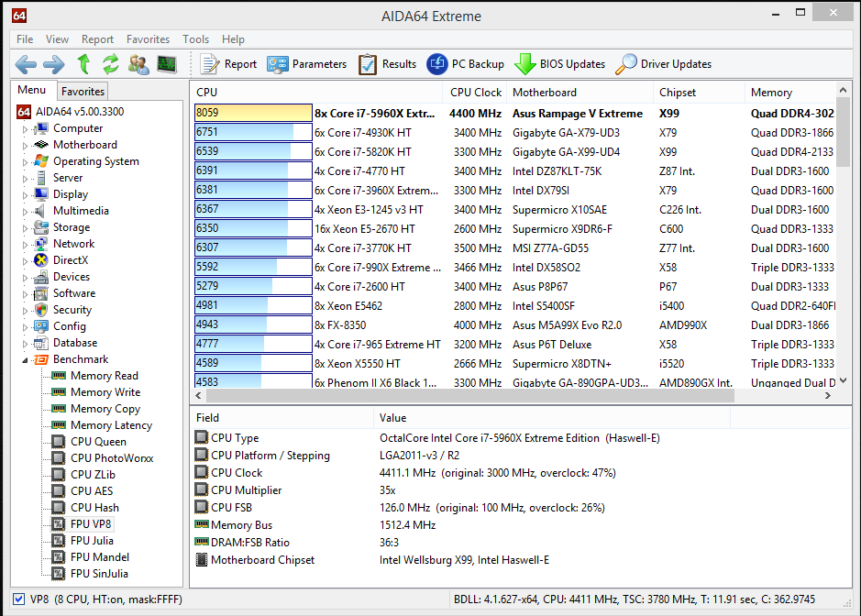Expand the Database tree node
The width and height of the screenshot is (861, 616).
point(25,344)
